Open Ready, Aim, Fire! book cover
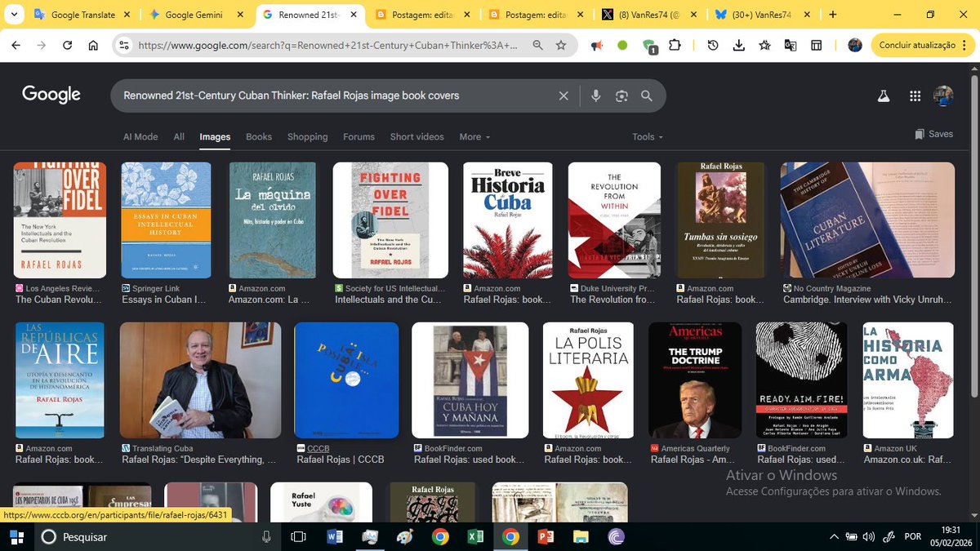 tap(801, 380)
